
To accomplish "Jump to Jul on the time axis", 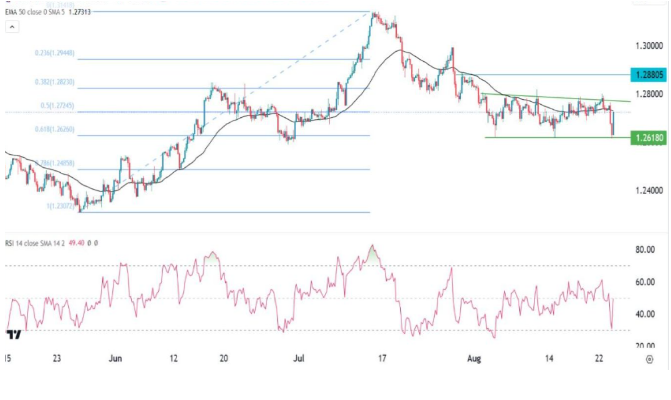I will (x=300, y=357).
